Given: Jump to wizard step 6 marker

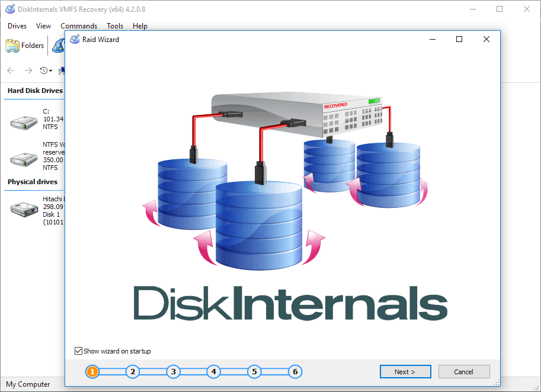Looking at the screenshot, I should [294, 372].
